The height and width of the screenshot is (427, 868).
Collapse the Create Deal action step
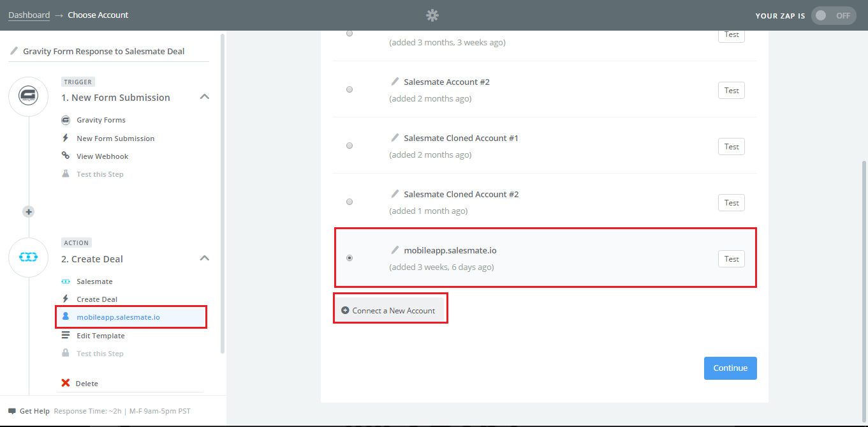[204, 258]
